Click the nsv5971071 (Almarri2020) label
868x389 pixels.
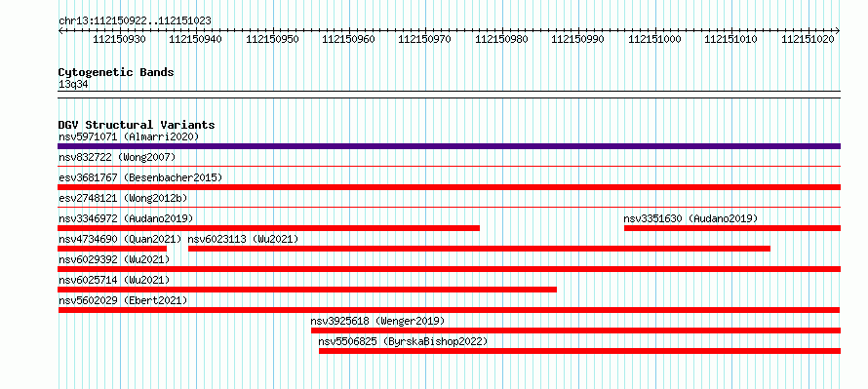(129, 136)
